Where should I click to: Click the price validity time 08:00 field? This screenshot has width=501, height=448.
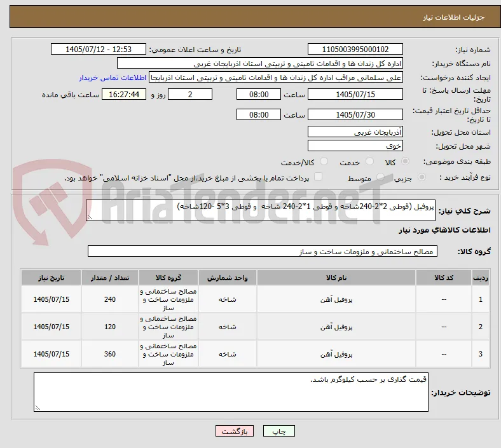pyautogui.click(x=259, y=114)
